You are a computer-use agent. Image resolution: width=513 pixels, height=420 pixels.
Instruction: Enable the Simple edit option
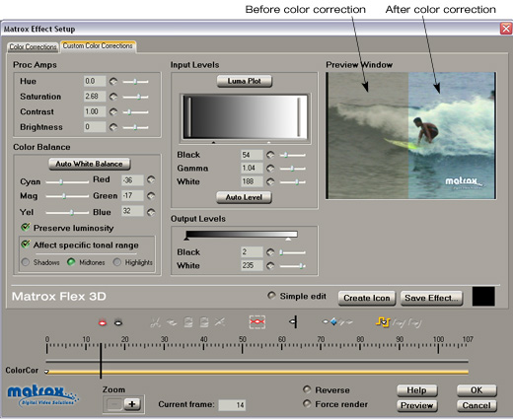(271, 296)
